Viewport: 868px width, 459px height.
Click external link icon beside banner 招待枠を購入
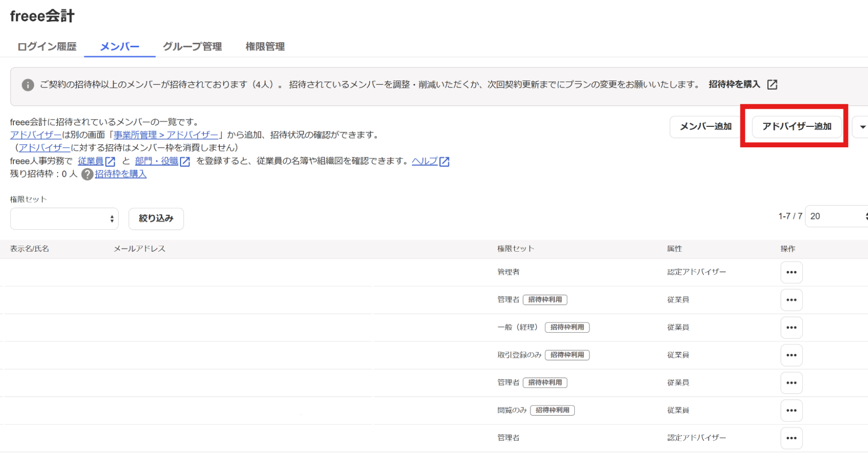pos(773,85)
